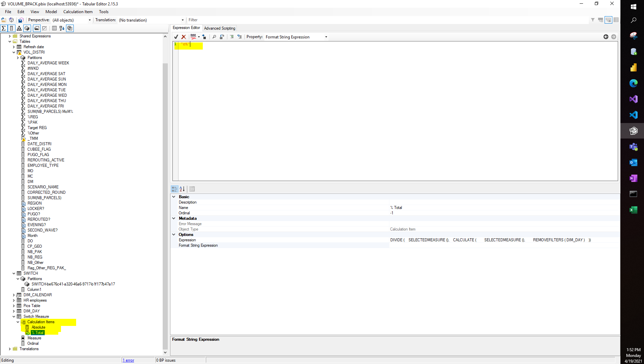This screenshot has height=364, width=644.
Task: Click the filter funnel icon near Filter box
Action: tap(593, 20)
